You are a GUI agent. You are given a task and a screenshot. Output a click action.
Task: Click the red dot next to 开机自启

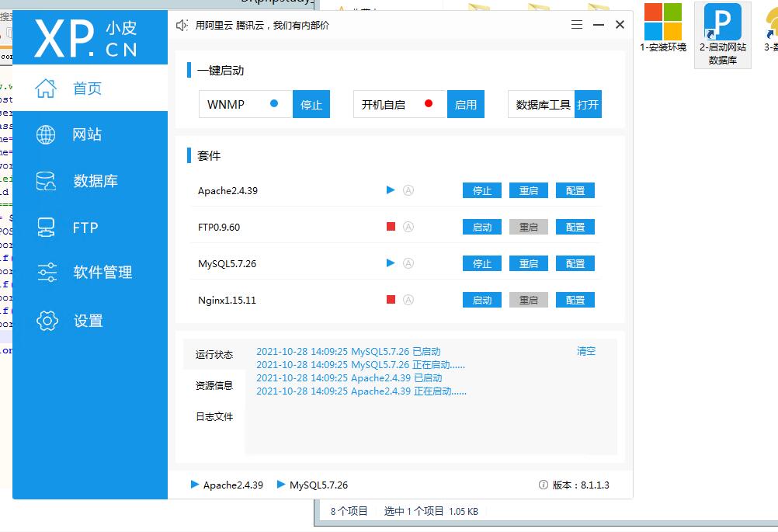[x=429, y=103]
